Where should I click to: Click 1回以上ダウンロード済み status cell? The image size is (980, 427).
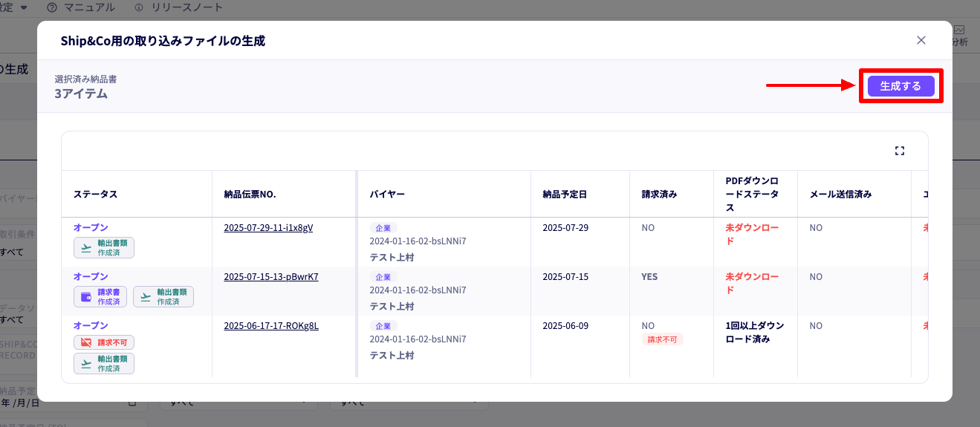coord(755,332)
